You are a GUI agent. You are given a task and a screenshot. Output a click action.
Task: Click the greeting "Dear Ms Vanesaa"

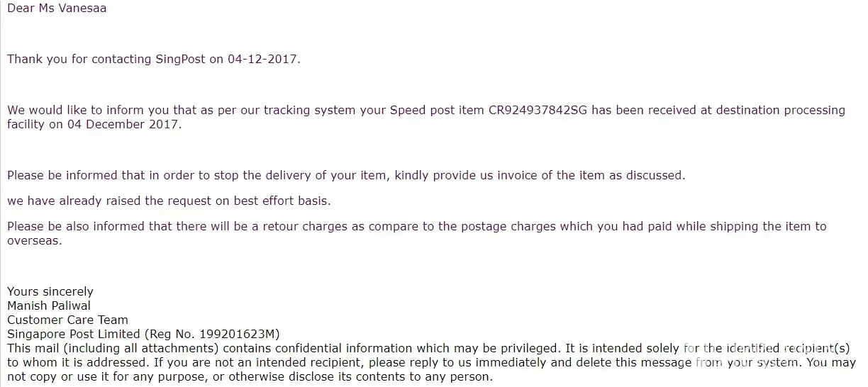click(x=57, y=9)
